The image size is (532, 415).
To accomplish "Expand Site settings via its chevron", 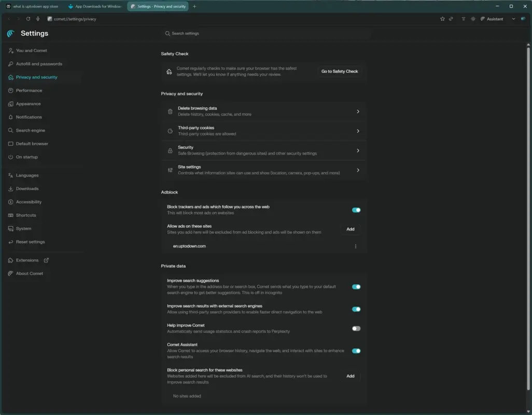I will click(358, 170).
